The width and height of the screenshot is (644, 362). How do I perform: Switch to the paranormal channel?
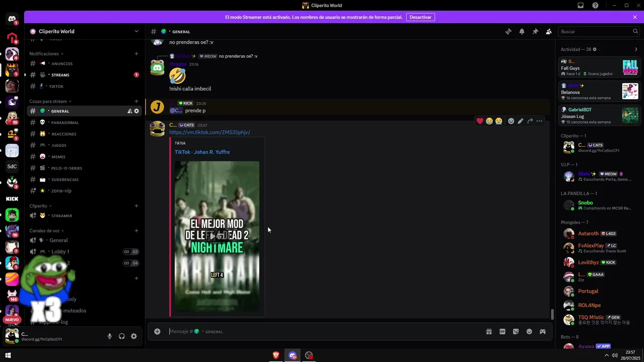(85, 122)
